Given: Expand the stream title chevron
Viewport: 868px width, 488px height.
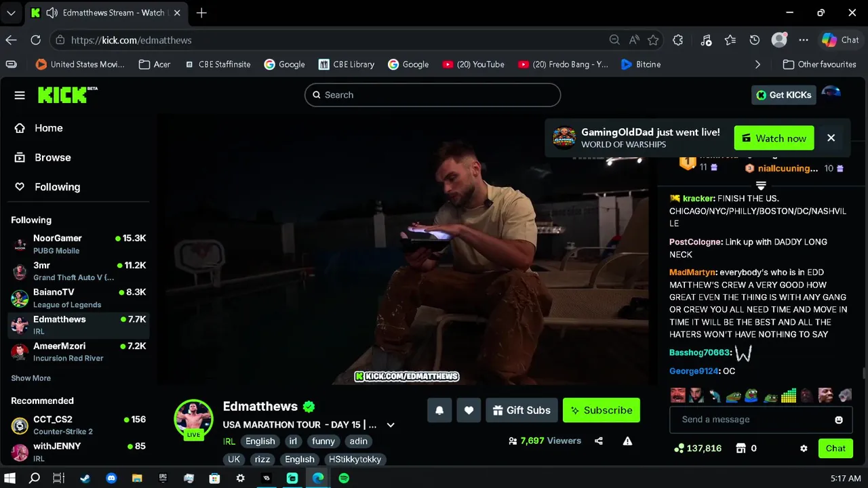Looking at the screenshot, I should 391,425.
